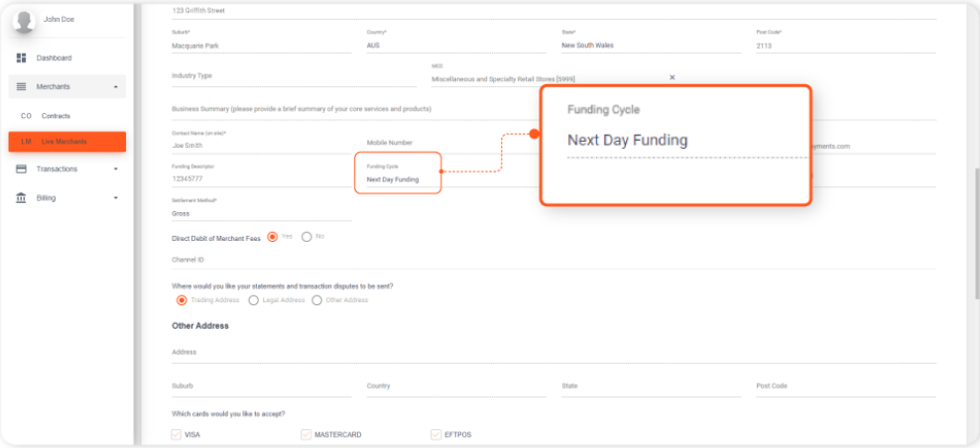Choose Trading Address radio option

182,300
